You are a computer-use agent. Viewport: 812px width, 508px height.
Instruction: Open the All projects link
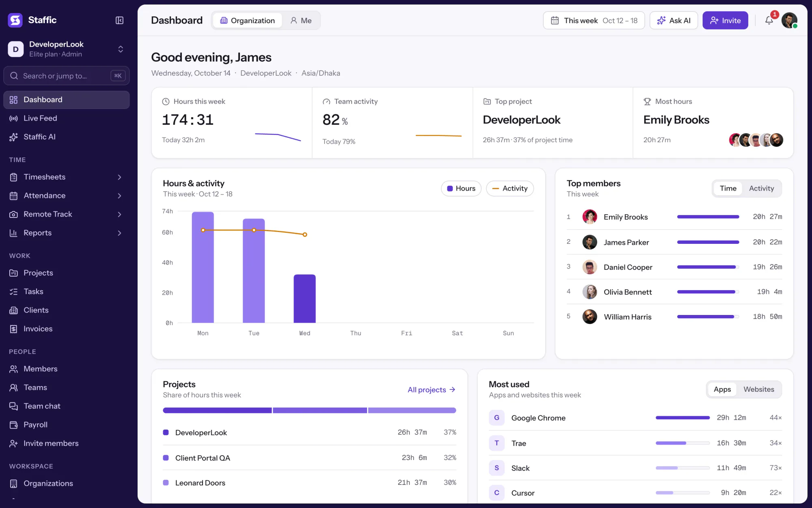point(431,390)
